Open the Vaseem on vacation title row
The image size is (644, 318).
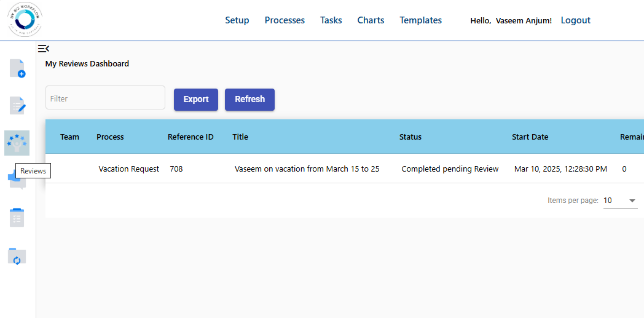click(307, 169)
